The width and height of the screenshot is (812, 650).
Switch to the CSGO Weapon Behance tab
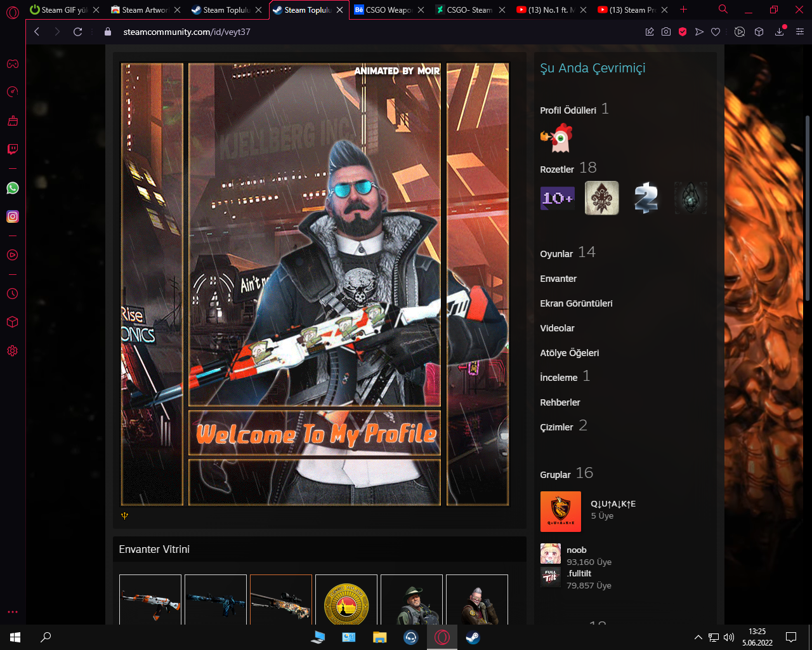384,10
